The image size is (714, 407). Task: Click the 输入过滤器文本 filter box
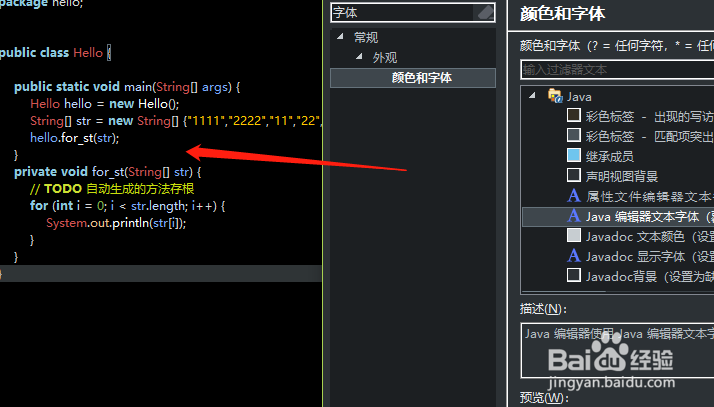tap(617, 70)
